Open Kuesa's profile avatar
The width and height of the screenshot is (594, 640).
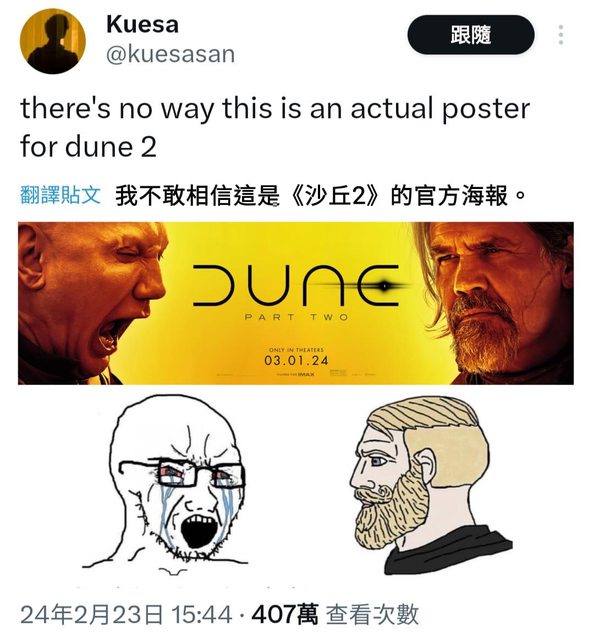53,41
